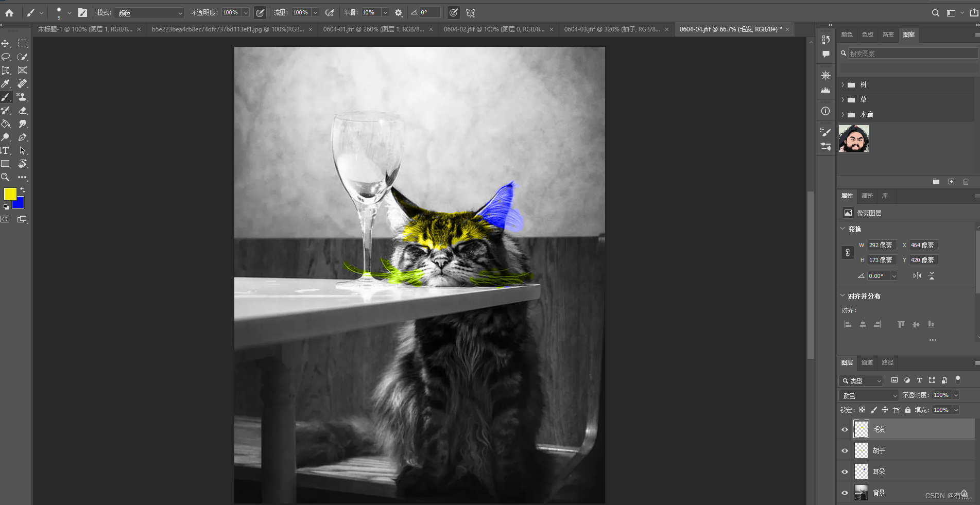The width and height of the screenshot is (980, 505).
Task: Select the Perspective Crop tool
Action: tap(6, 71)
